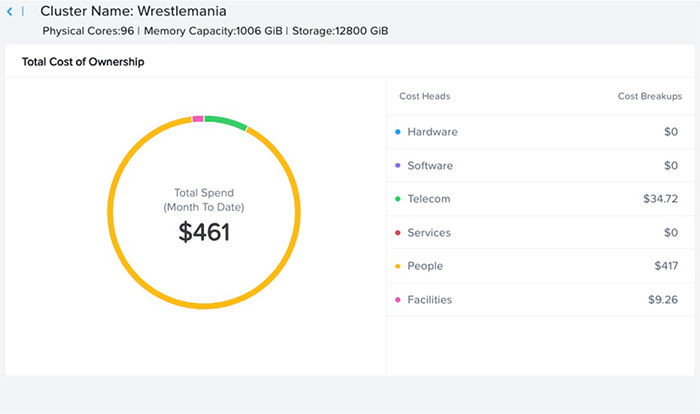Click the Cluster Name: Wrestlemania title
This screenshot has height=414, width=700.
(x=133, y=11)
